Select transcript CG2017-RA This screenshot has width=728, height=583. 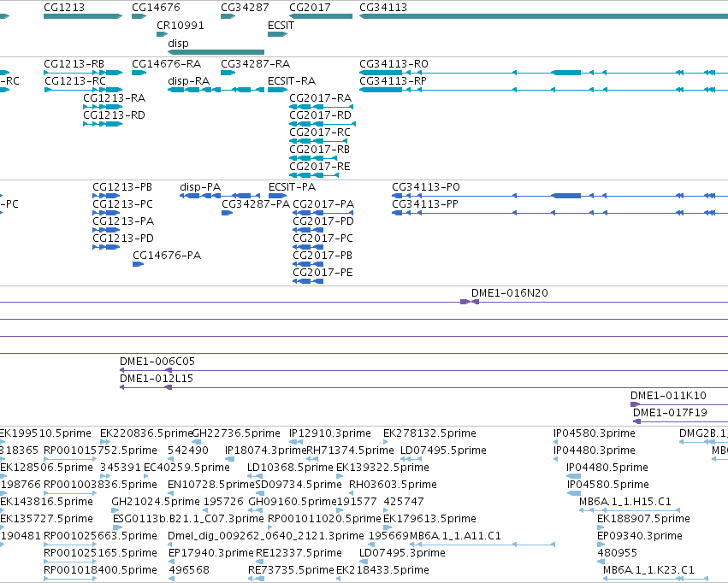click(321, 107)
